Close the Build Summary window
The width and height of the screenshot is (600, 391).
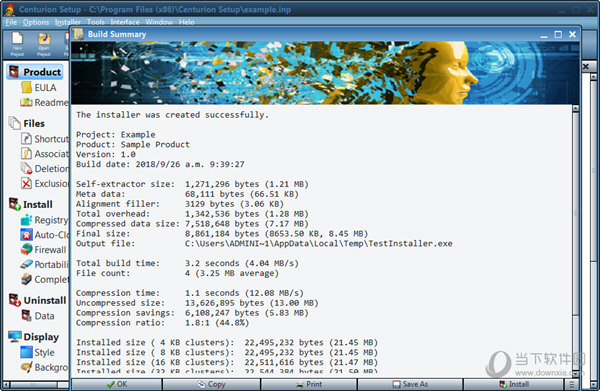pos(572,34)
